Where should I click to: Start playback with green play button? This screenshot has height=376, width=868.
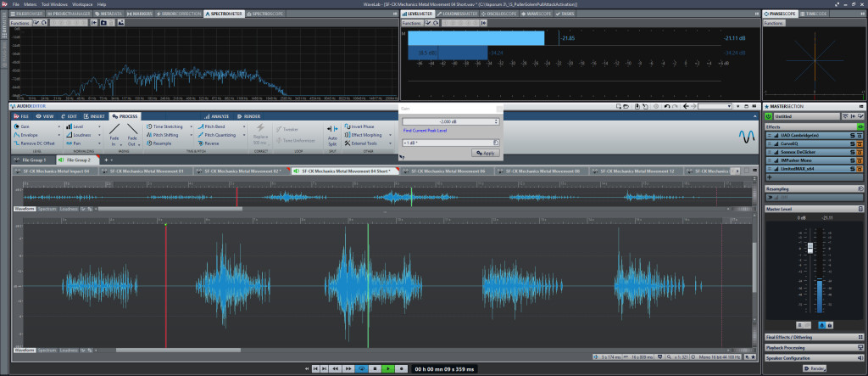(388, 368)
